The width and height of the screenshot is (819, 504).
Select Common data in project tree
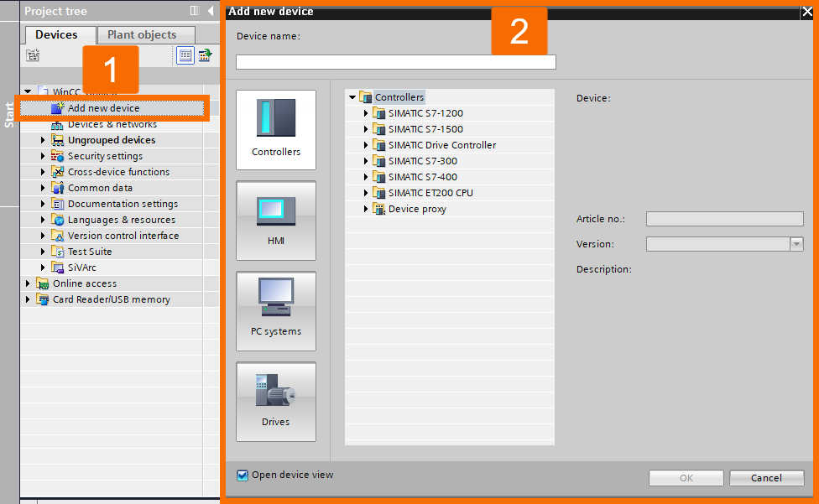100,188
